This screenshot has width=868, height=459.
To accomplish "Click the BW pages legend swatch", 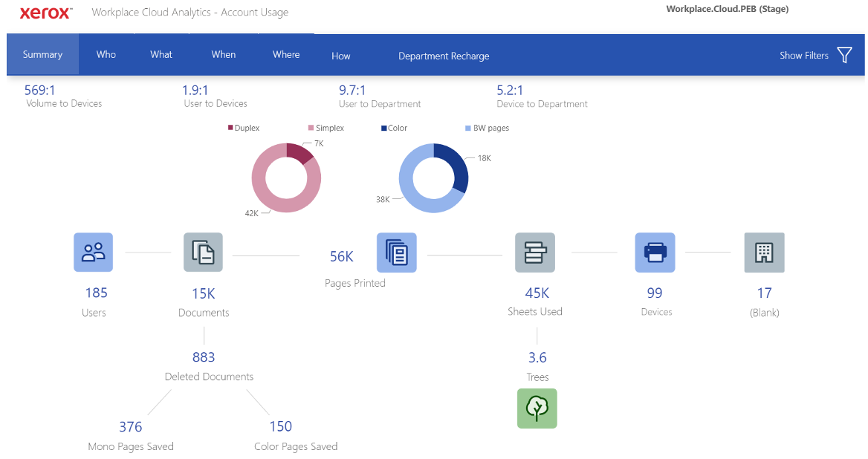I will 468,128.
